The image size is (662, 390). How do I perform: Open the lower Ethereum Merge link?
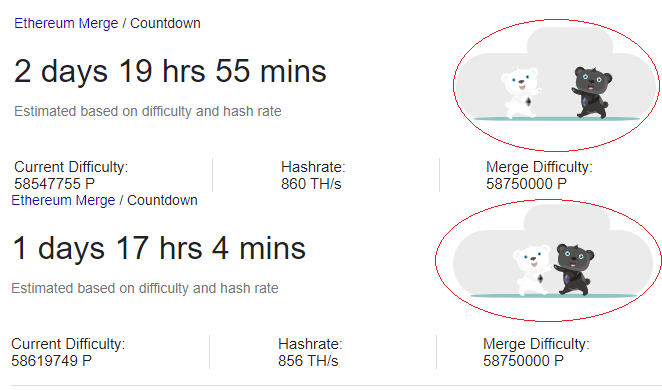click(x=63, y=200)
